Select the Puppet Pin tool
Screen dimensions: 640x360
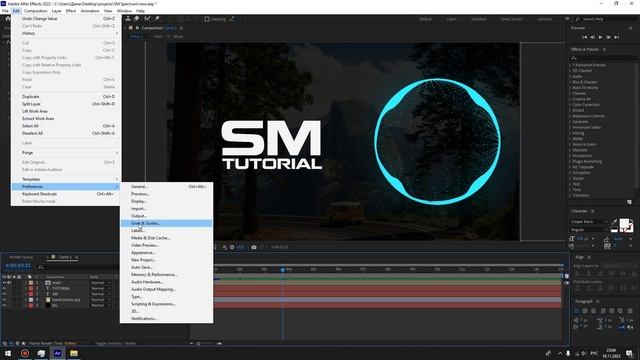[x=157, y=19]
